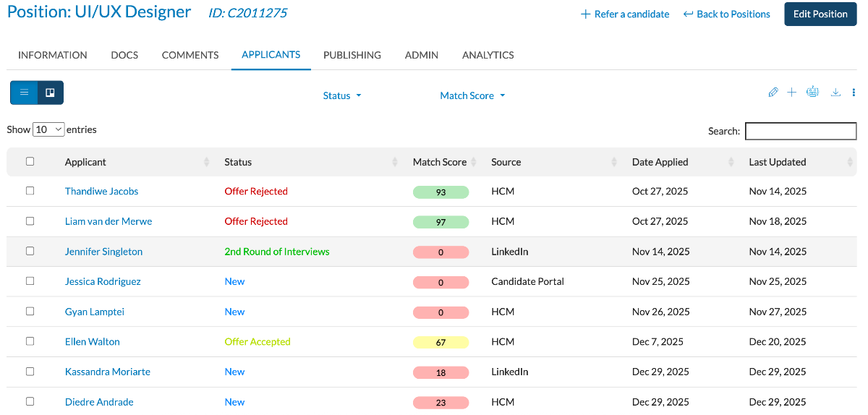Image resolution: width=868 pixels, height=415 pixels.
Task: Click the Dec 7, 2025 date applied
Action: click(x=658, y=341)
